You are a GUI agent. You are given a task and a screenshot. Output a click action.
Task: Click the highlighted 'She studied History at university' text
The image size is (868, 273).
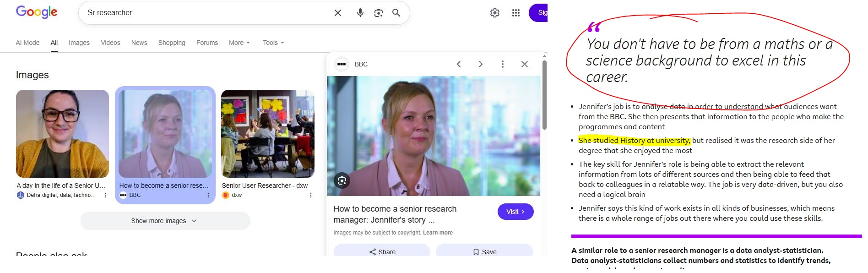click(x=635, y=141)
